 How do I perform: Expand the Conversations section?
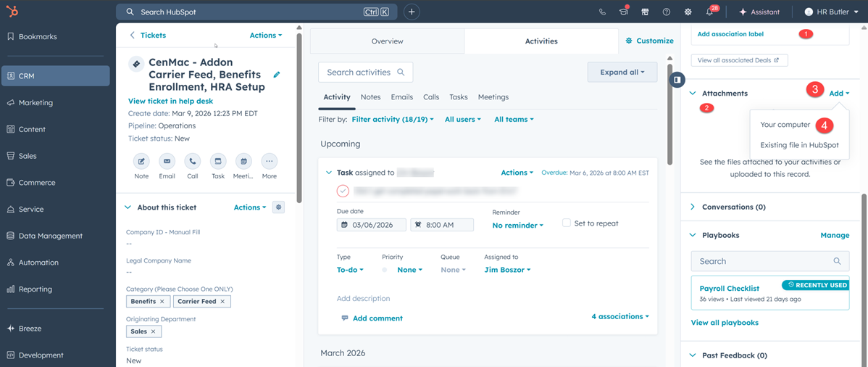point(693,207)
